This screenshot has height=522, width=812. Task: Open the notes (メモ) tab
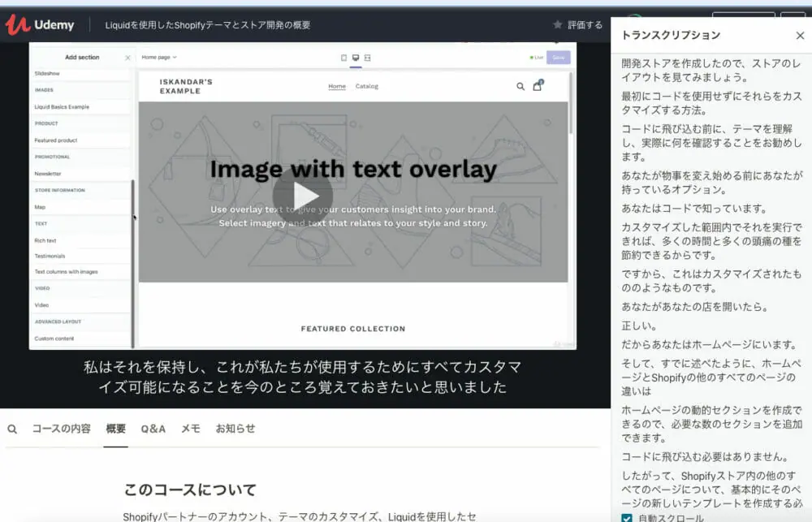tap(190, 429)
